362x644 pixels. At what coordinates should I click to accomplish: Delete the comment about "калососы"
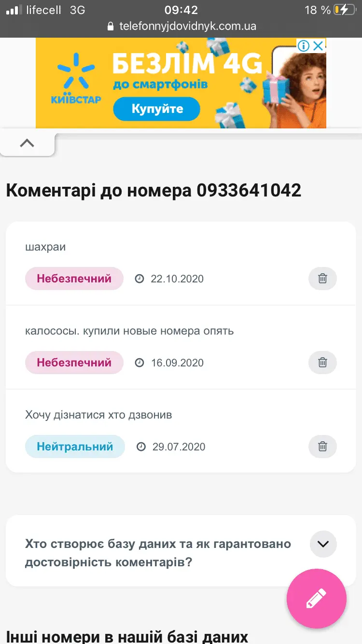click(x=322, y=363)
